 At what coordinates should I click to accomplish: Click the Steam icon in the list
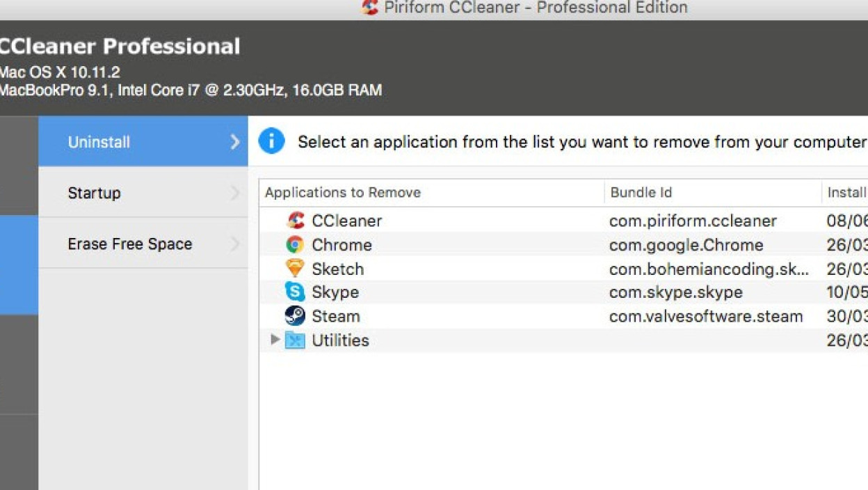(x=295, y=315)
